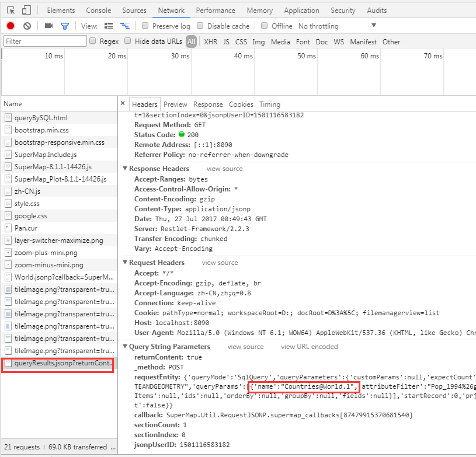Enable the Disable cache checkbox

pos(200,26)
